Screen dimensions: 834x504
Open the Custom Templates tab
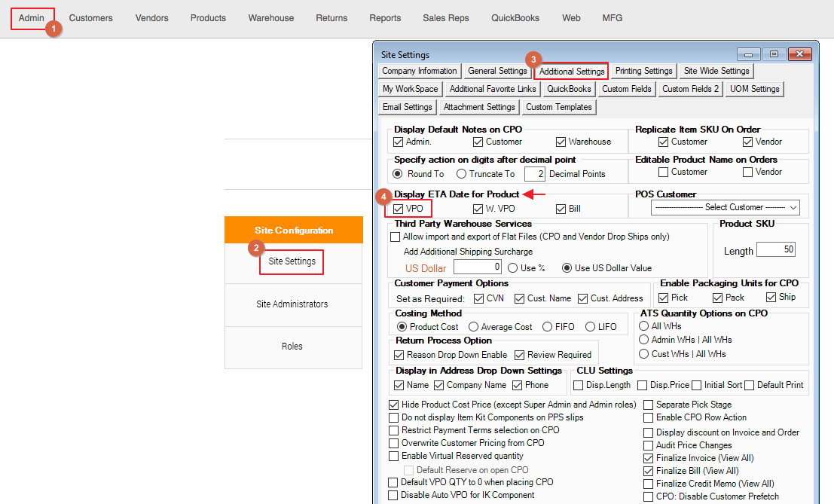pos(558,107)
